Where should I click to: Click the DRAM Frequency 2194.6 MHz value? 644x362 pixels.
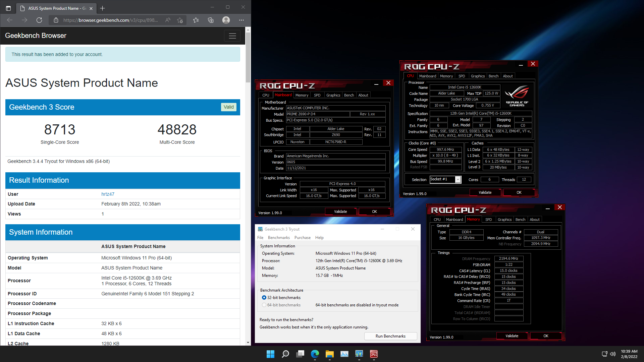(x=508, y=258)
